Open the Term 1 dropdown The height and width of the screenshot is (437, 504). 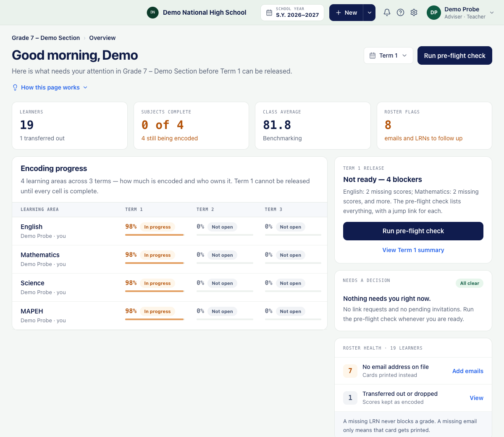coord(388,55)
